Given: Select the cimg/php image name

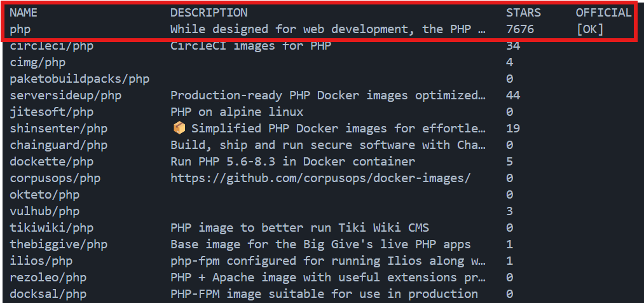Looking at the screenshot, I should [38, 62].
